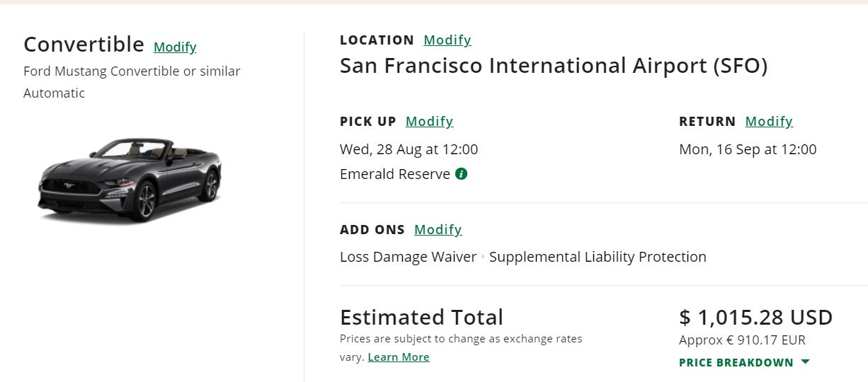This screenshot has width=868, height=382.
Task: Click the Approx € 910.17 EUR amount
Action: [x=742, y=340]
